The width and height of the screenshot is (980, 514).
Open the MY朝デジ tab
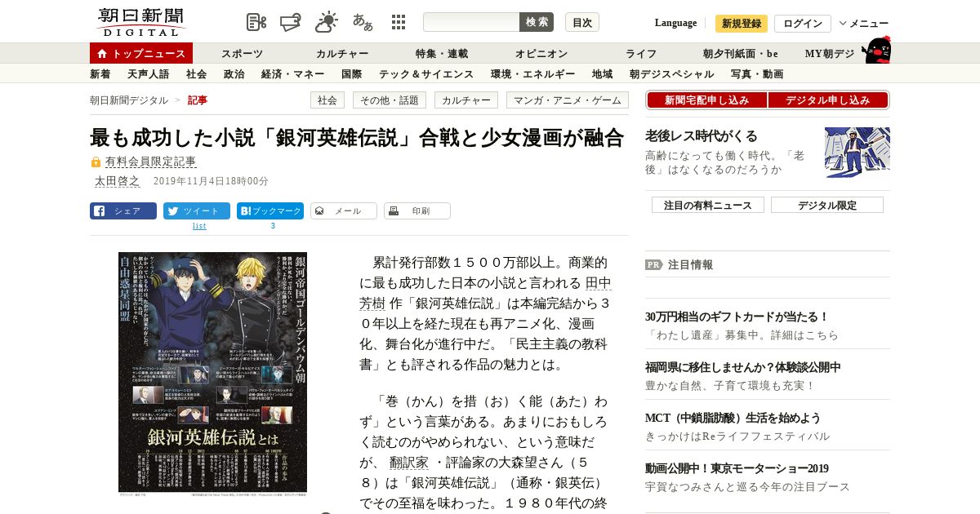click(830, 54)
